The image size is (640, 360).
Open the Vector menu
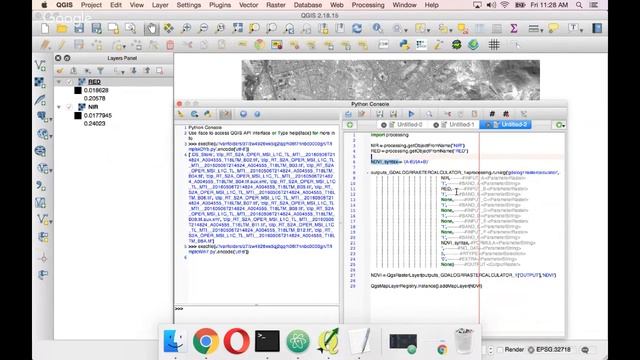[x=248, y=5]
